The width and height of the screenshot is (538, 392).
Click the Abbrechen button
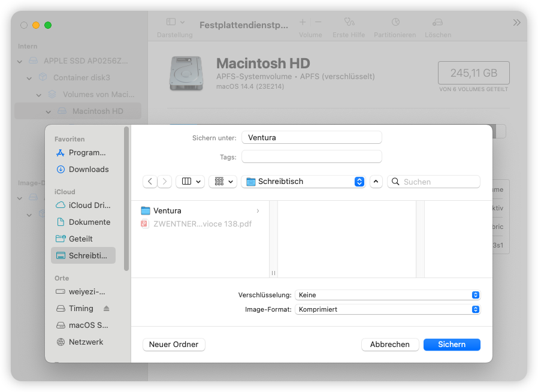coord(390,344)
